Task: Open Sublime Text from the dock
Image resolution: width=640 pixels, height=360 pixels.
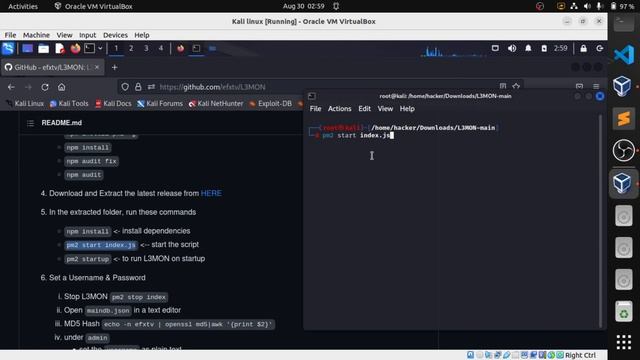Action: click(623, 119)
